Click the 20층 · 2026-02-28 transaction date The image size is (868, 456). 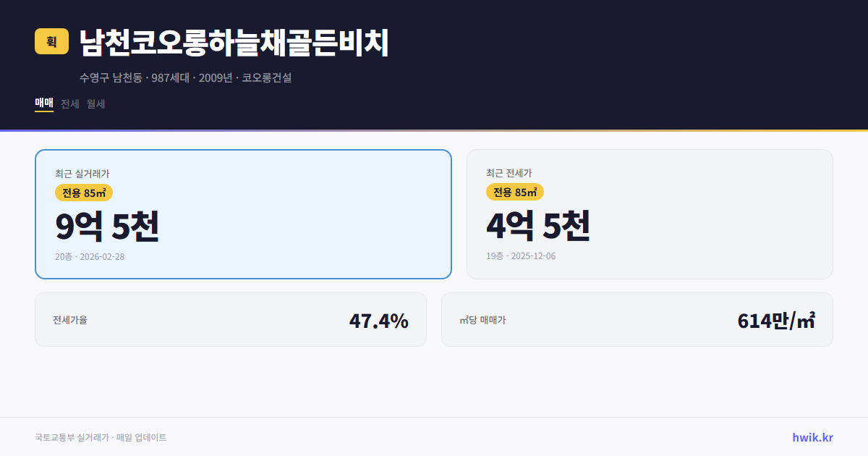90,256
